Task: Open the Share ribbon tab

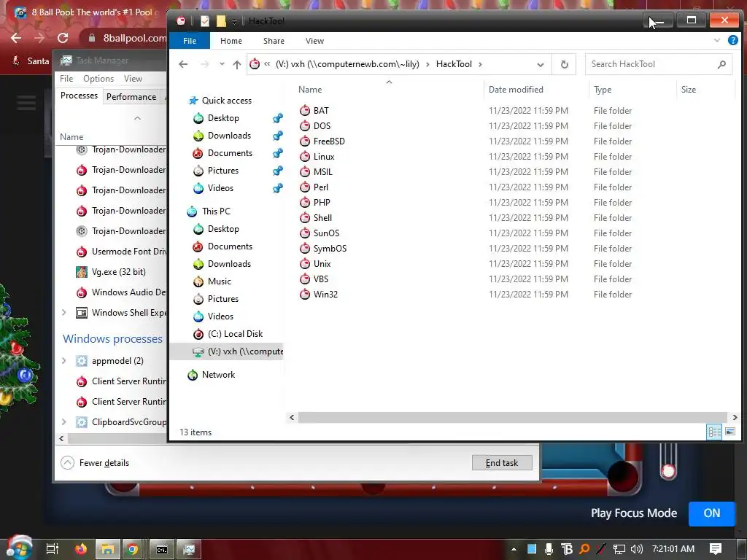Action: click(274, 41)
